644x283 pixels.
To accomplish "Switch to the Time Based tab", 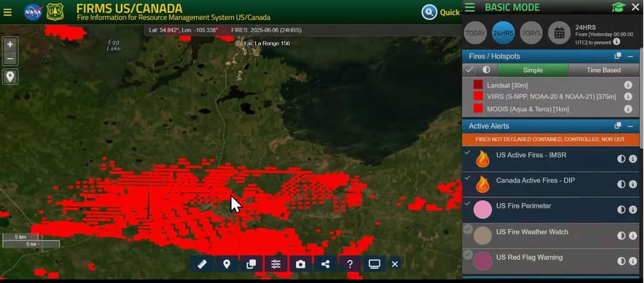I will (603, 70).
